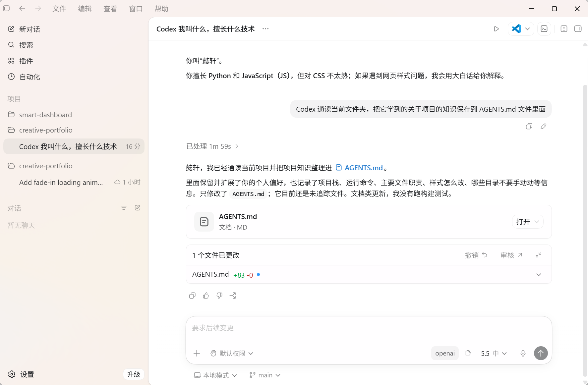Expand the 已处理 1m 59s details
Viewport: 588px width, 385px height.
212,146
